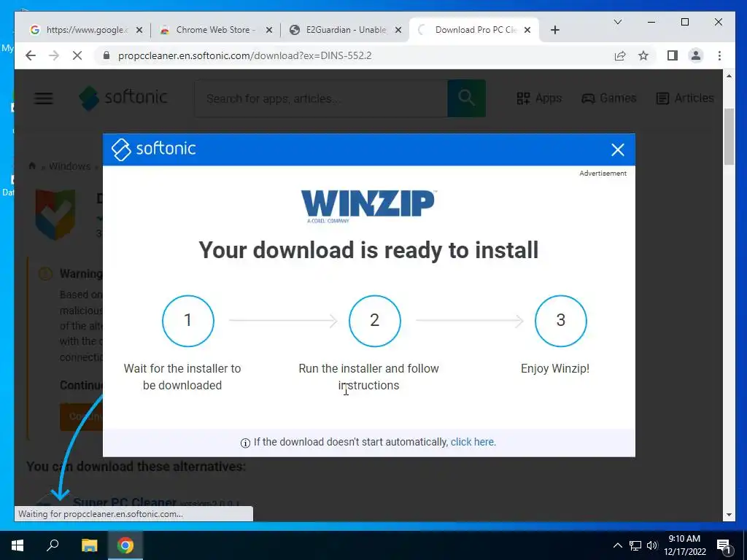Close the E2Guardian tab

point(398,30)
